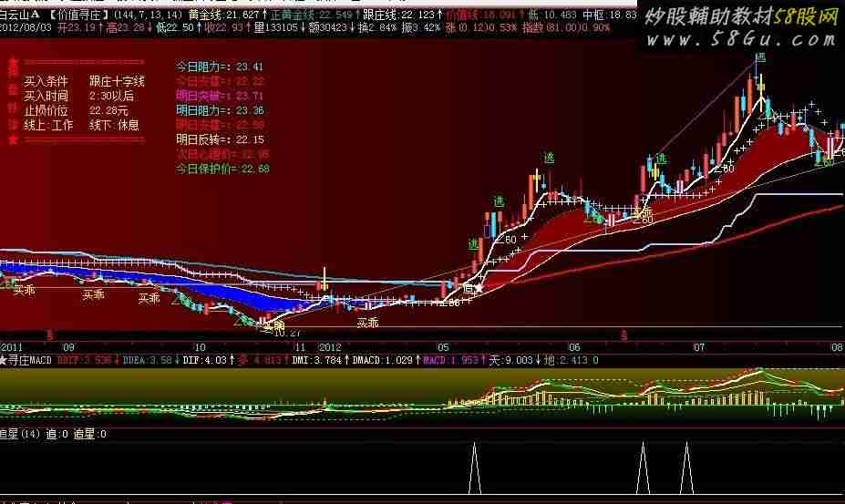This screenshot has height=504, width=845.
Task: Click the DDEA:3.58 readout
Action: click(x=150, y=360)
